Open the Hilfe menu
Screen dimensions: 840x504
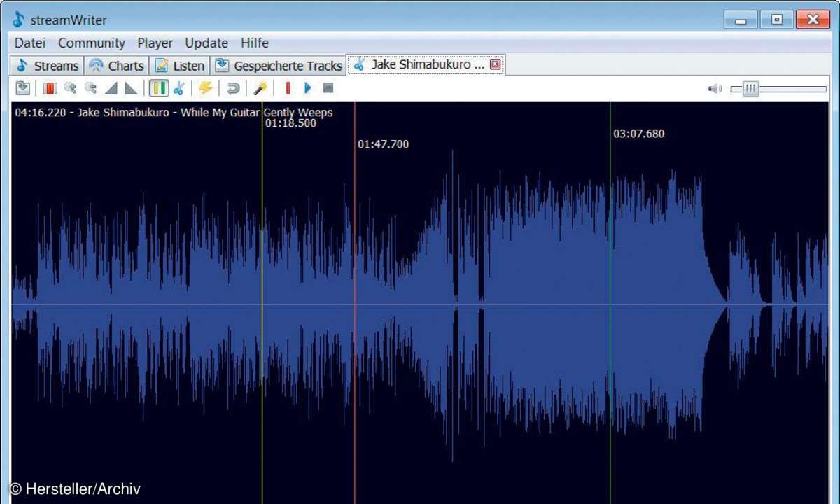pyautogui.click(x=255, y=43)
